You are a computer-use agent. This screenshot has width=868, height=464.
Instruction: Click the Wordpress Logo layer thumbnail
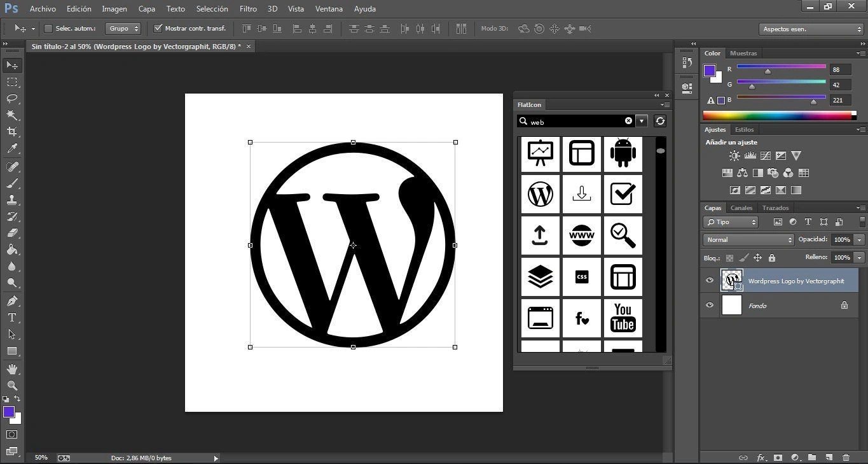(x=732, y=280)
